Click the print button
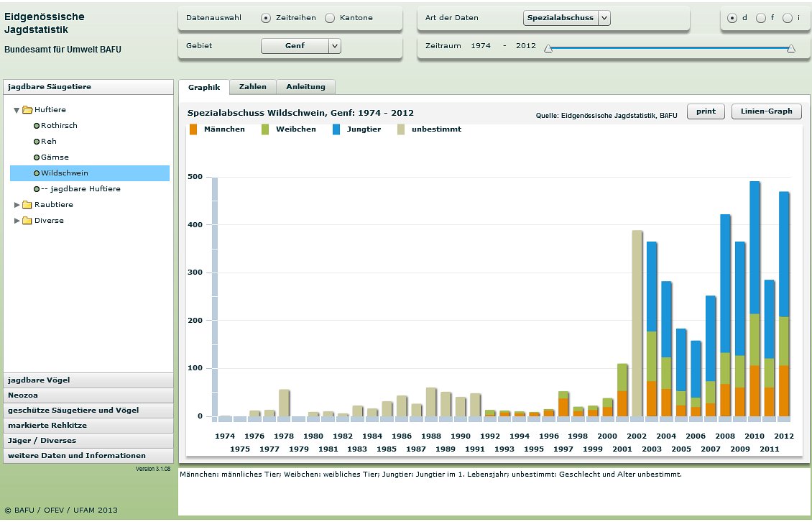Image resolution: width=812 pixels, height=522 pixels. point(706,111)
